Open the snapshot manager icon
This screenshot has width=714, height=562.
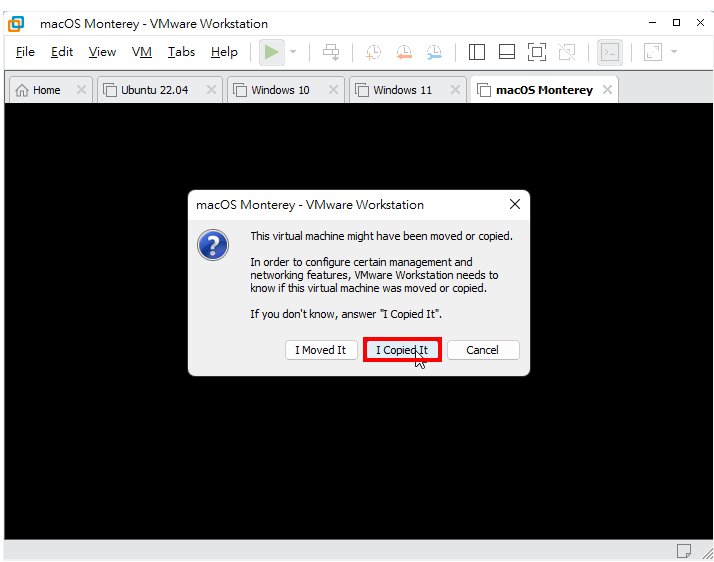434,52
